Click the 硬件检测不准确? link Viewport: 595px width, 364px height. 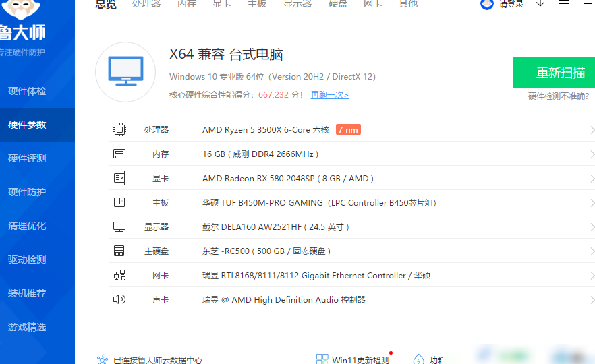point(559,96)
